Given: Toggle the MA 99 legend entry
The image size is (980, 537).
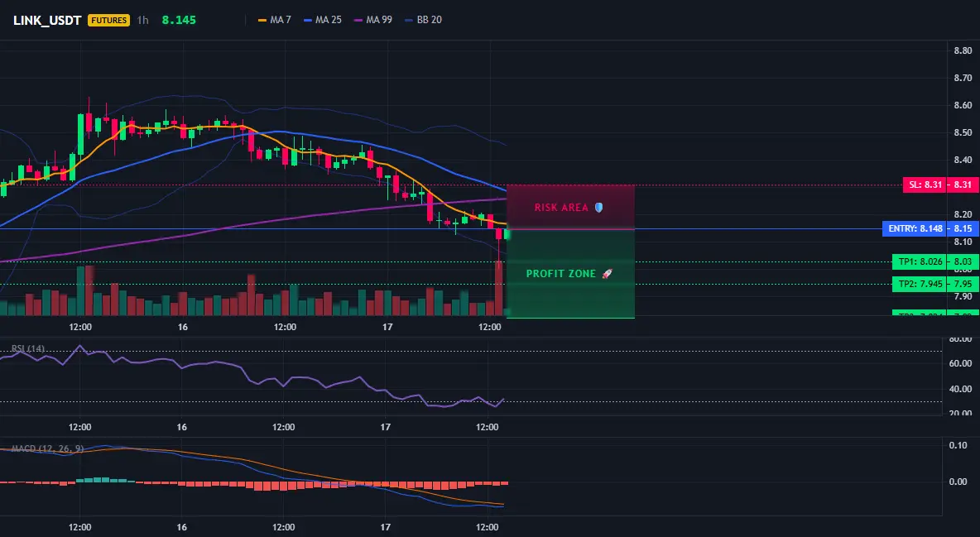Looking at the screenshot, I should (373, 20).
